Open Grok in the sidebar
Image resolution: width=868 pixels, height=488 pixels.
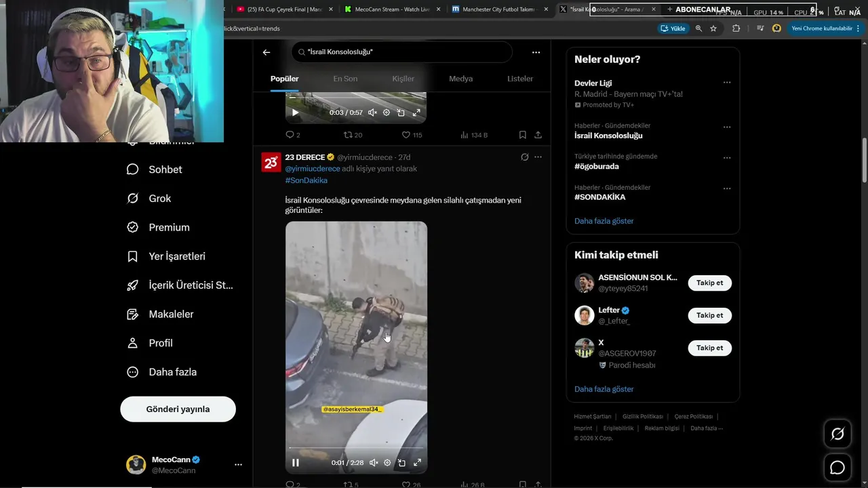[149, 199]
